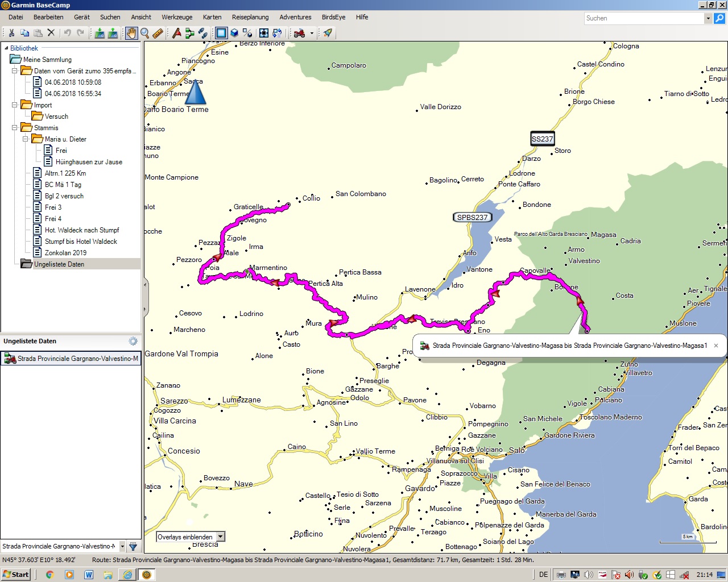Click the transfer arrows toolbar icon
This screenshot has width=728, height=582.
277,33
